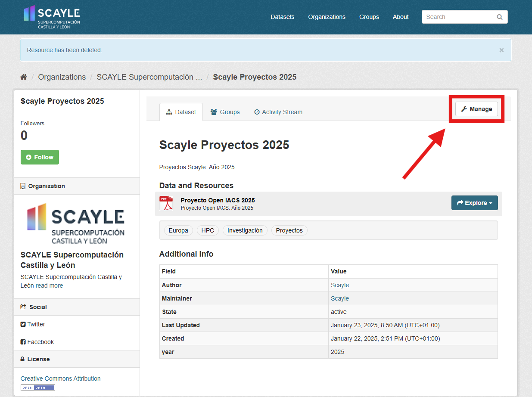The width and height of the screenshot is (532, 397).
Task: Click the Author value Scayle link
Action: pos(340,285)
